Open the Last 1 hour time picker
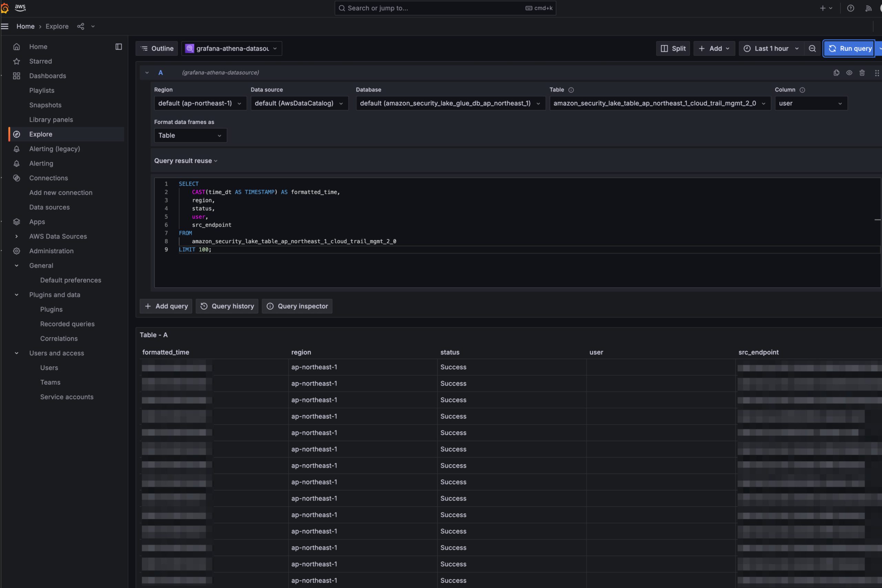Screen dimensions: 882x588 771,48
